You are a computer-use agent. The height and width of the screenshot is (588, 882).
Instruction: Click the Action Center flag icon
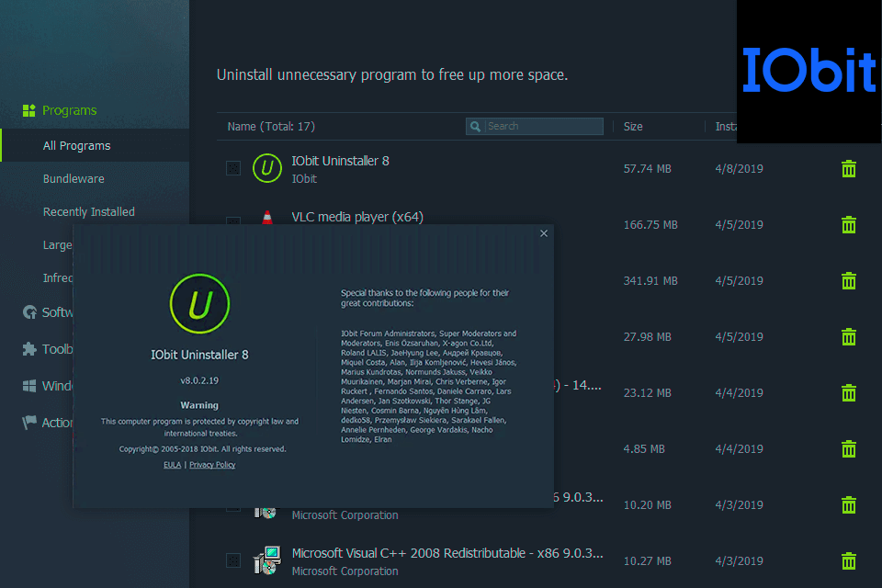[x=29, y=423]
